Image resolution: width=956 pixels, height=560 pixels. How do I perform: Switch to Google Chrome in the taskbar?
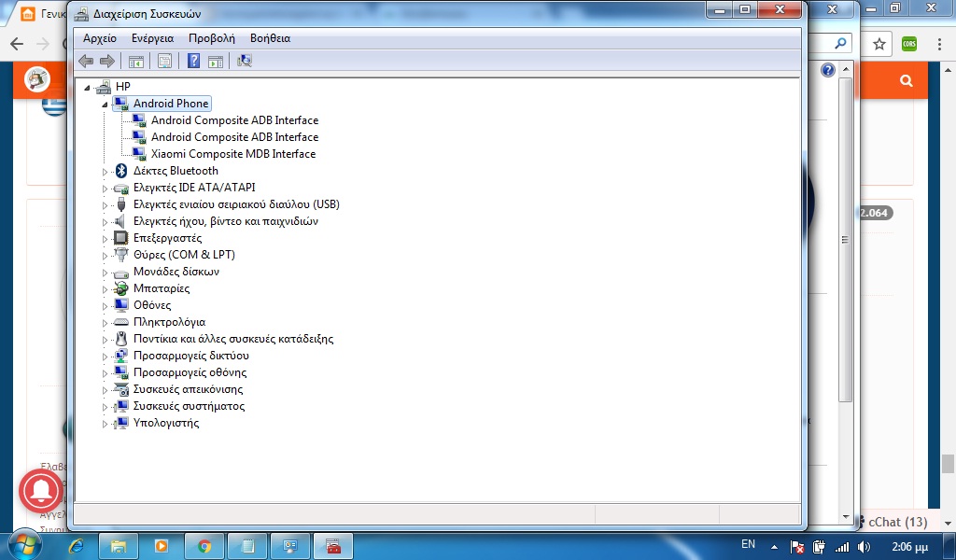click(x=204, y=546)
